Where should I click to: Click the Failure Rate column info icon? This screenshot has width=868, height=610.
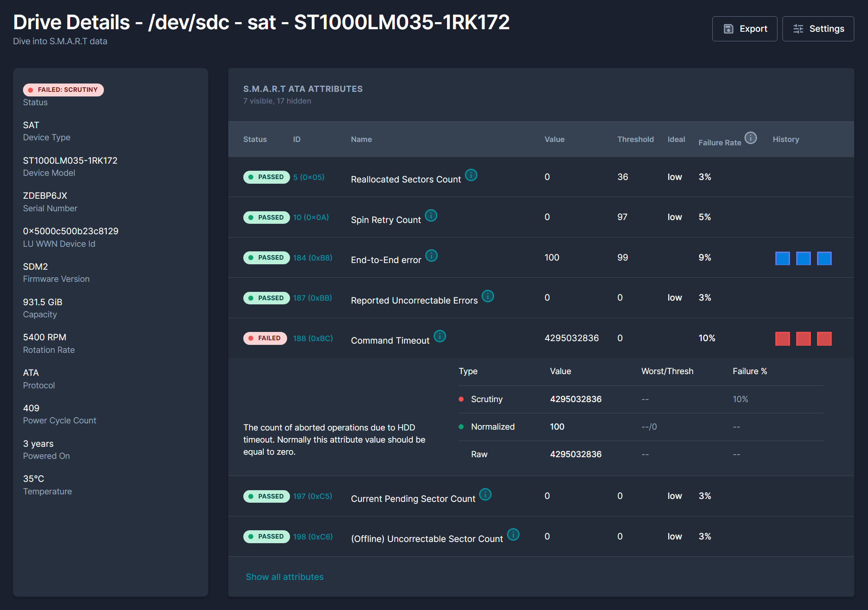point(751,138)
